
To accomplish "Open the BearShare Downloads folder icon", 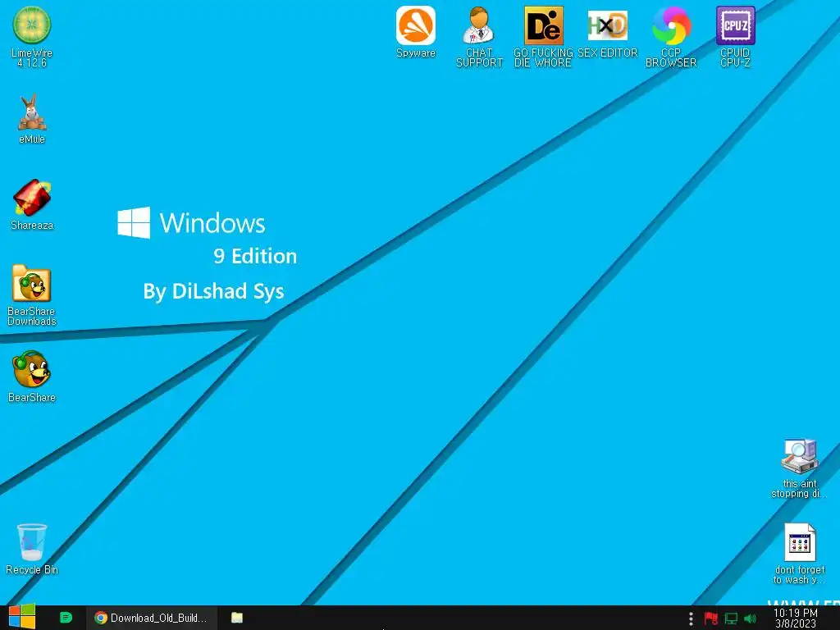I will click(32, 295).
